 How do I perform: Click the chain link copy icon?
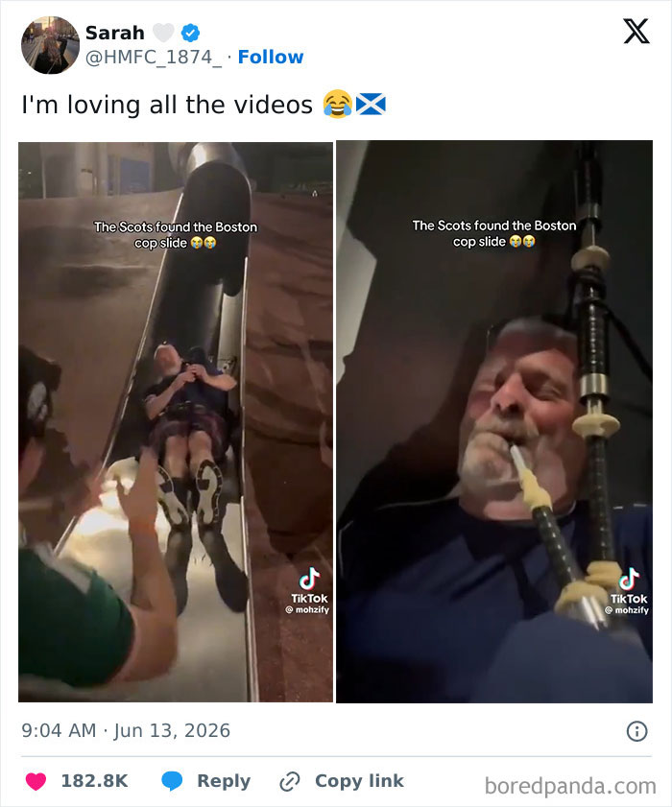click(289, 781)
